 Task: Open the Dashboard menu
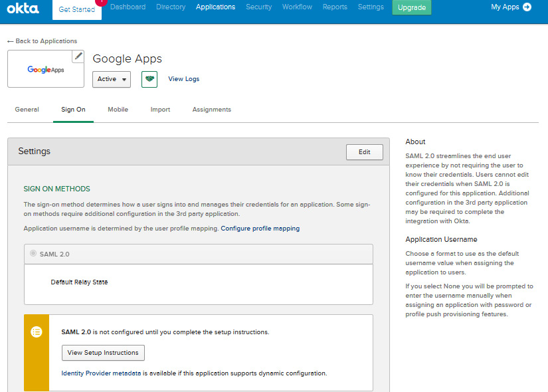point(128,7)
